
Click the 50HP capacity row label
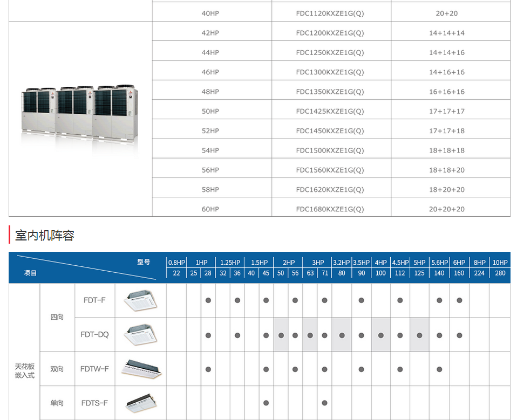click(x=210, y=111)
